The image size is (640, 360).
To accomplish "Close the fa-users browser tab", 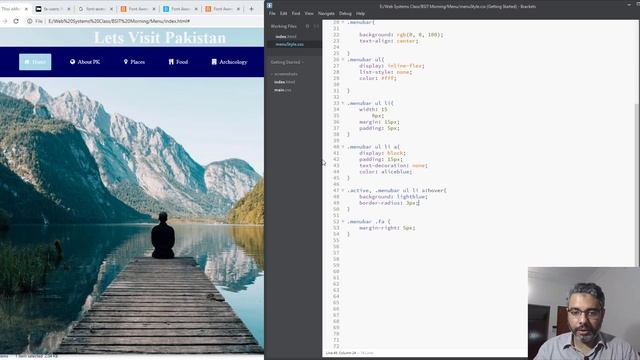I will click(x=69, y=9).
